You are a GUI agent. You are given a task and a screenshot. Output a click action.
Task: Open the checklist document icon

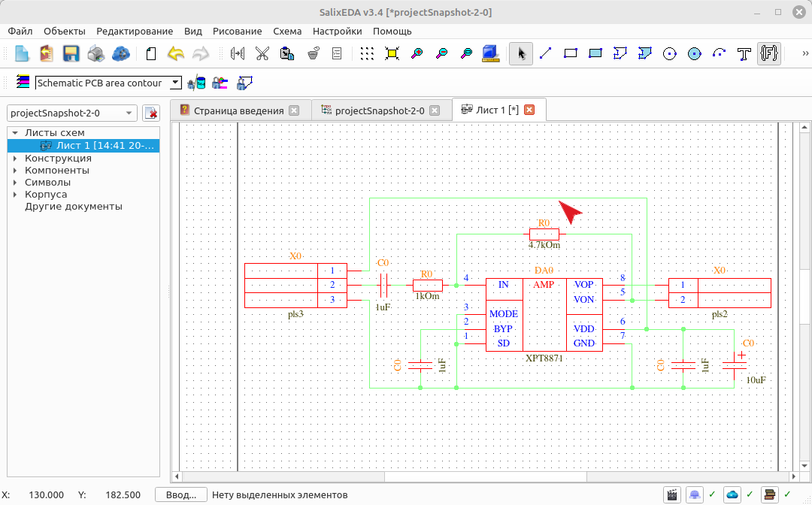pyautogui.click(x=337, y=53)
